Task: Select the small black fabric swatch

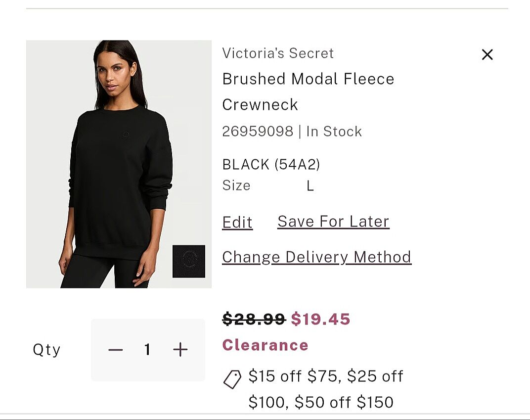Action: tap(189, 261)
